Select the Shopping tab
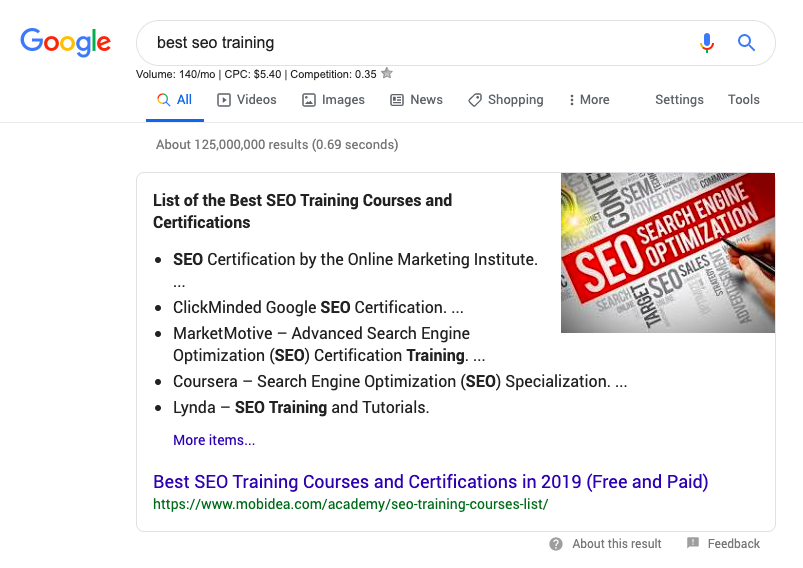 pos(505,100)
